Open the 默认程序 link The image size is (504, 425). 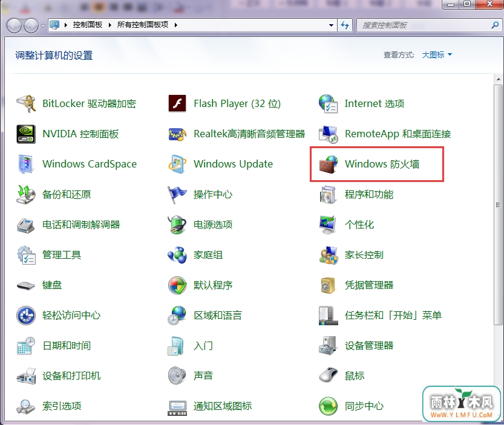213,285
